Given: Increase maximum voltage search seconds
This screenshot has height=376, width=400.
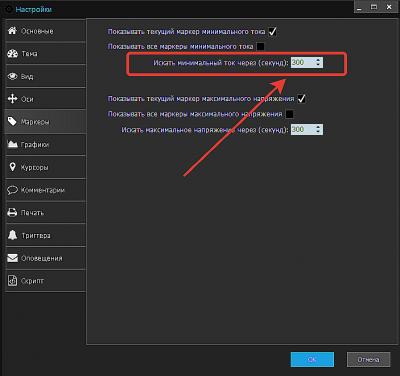Looking at the screenshot, I should coord(318,127).
